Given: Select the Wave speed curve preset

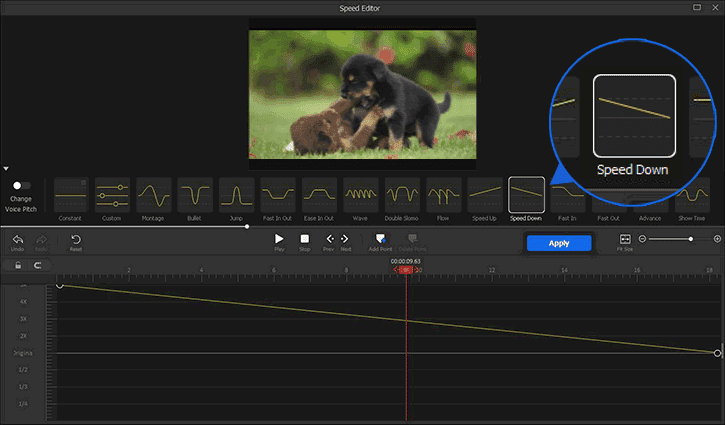Looking at the screenshot, I should [x=360, y=194].
